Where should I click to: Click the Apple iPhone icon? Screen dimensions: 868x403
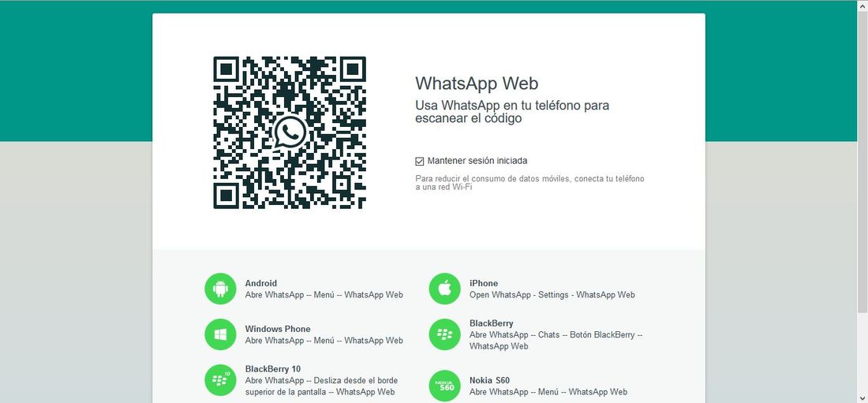tap(444, 289)
